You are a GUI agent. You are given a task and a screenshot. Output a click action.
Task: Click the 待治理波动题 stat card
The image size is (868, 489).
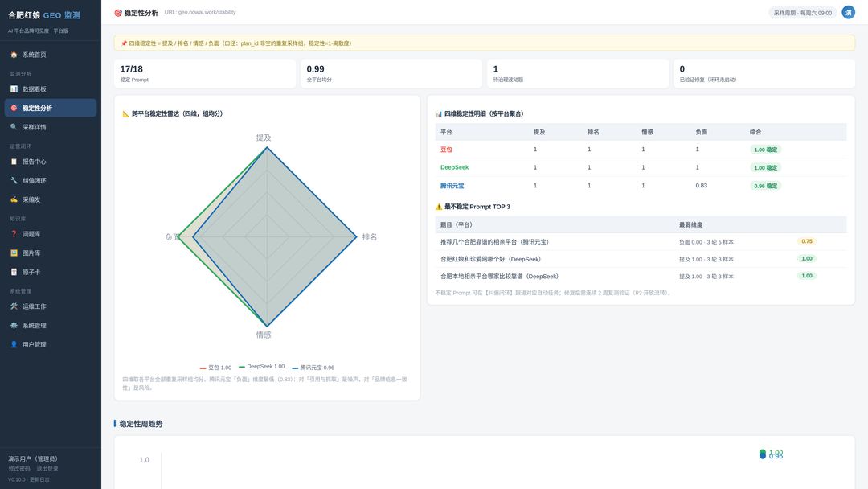coord(578,73)
